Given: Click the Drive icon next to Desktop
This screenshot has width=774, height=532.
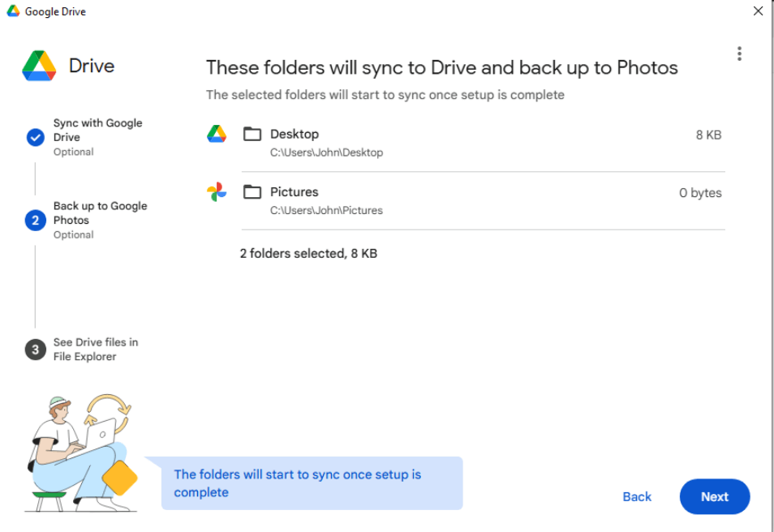Looking at the screenshot, I should coord(217,134).
